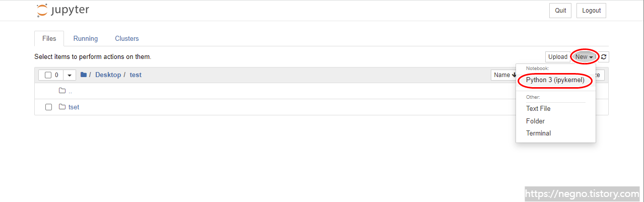The width and height of the screenshot is (644, 202).
Task: Select the Files tab
Action: (x=49, y=38)
